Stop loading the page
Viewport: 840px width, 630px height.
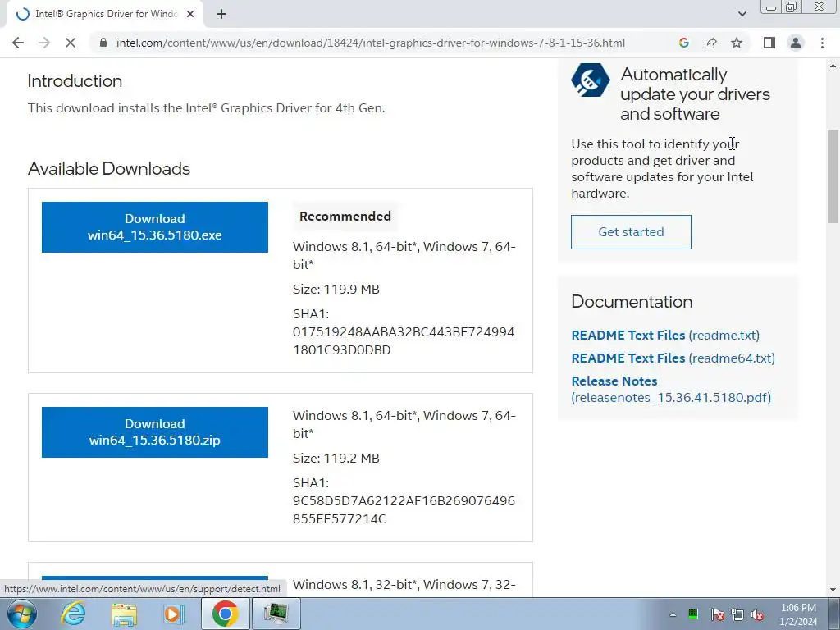71,43
